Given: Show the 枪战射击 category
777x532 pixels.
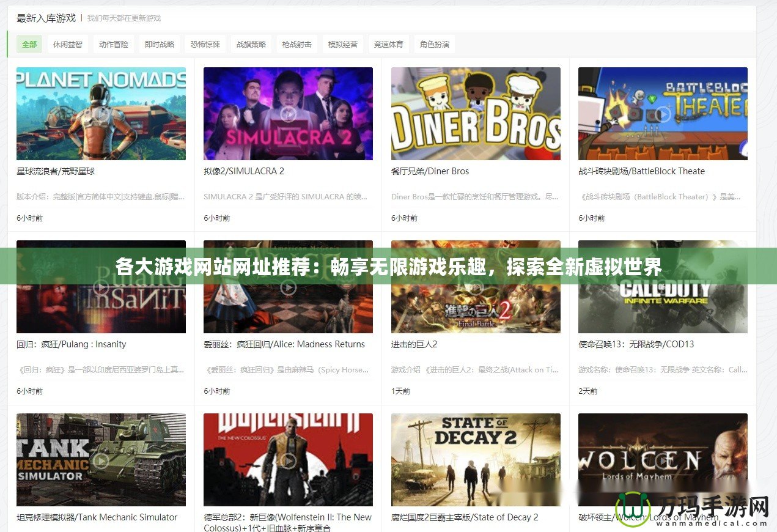Looking at the screenshot, I should [x=297, y=44].
